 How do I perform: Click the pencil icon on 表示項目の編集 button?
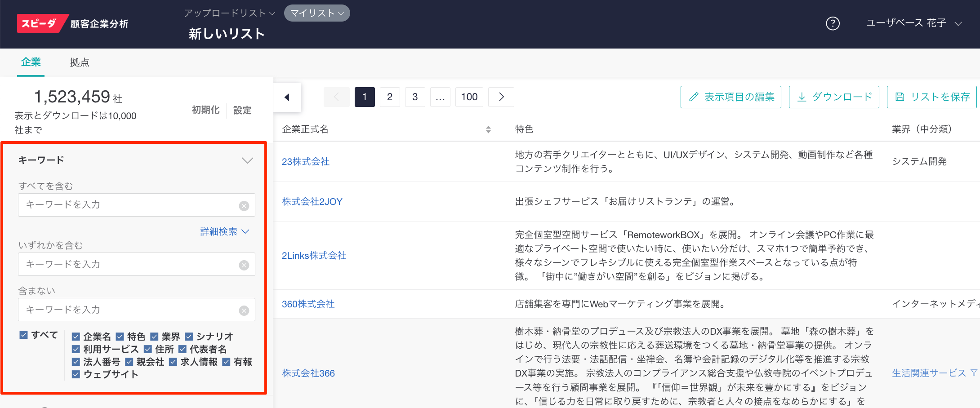[x=694, y=97]
